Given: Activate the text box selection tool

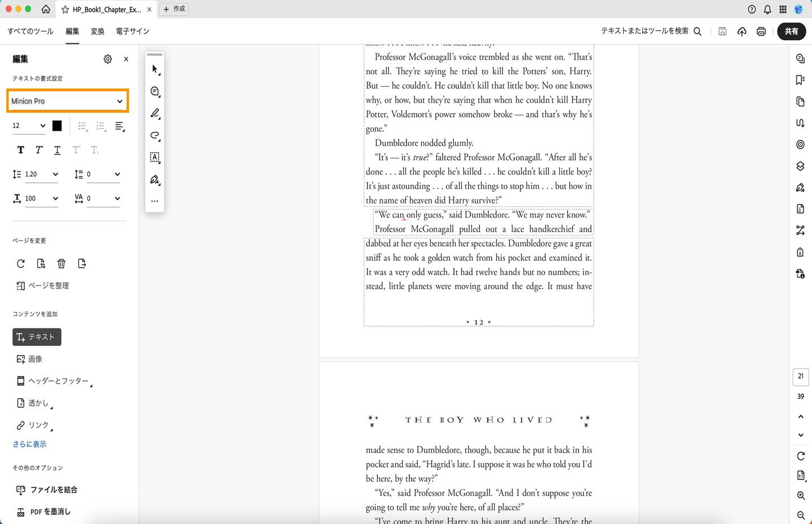Looking at the screenshot, I should pos(155,157).
